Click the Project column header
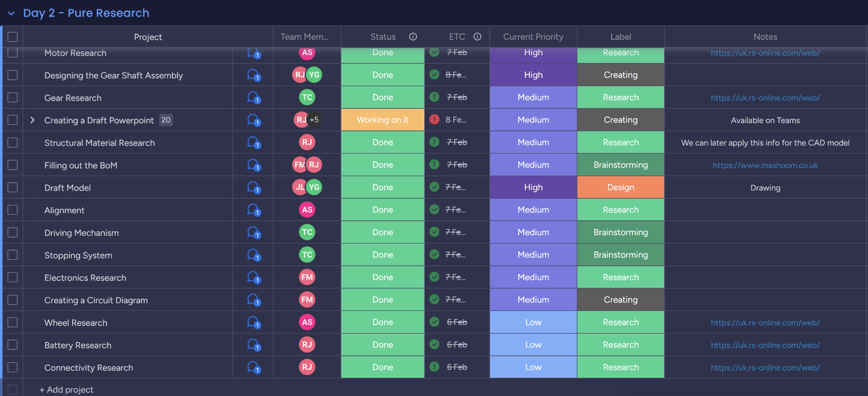 148,37
